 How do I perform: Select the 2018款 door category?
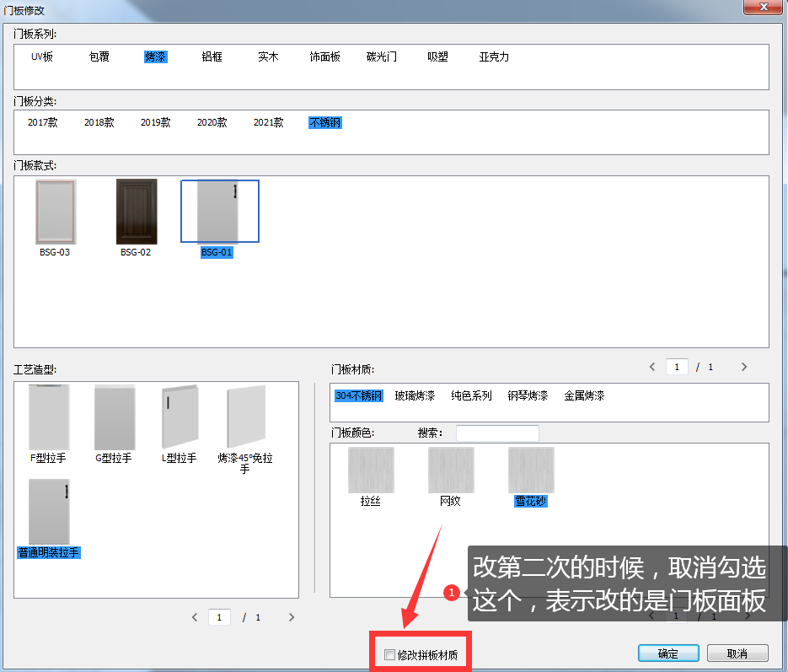point(99,122)
